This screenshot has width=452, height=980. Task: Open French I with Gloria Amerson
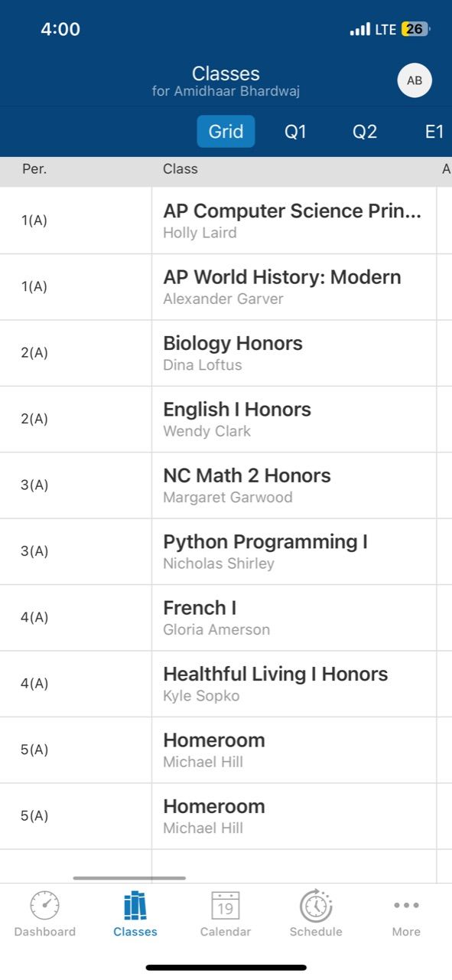294,618
